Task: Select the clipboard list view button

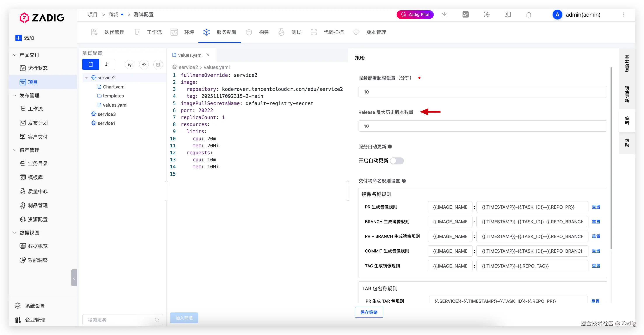Action: coord(91,64)
